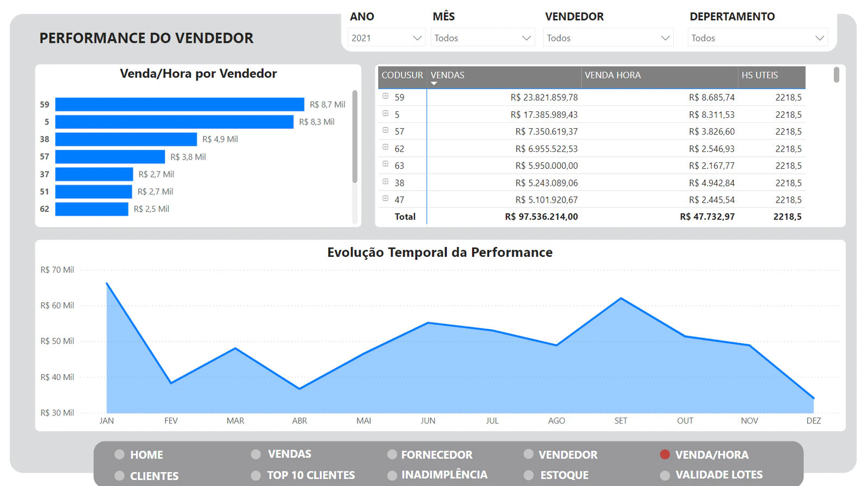The image size is (868, 486).
Task: Select the TOP 10 CLIENTES radio button
Action: [256, 475]
